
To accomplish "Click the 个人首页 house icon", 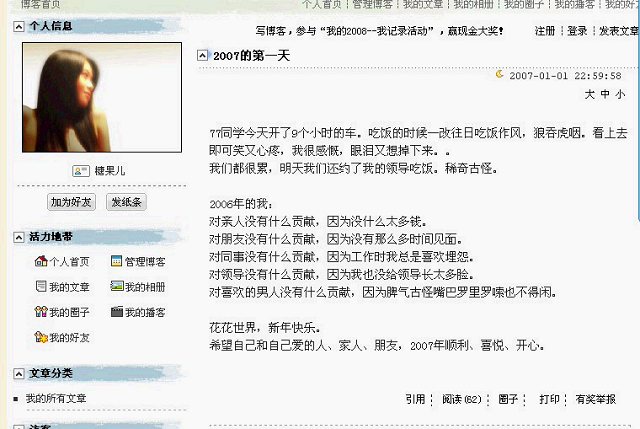I will [41, 261].
